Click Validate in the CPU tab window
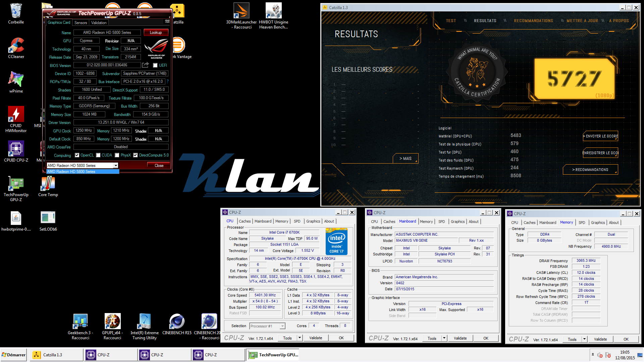Screen dimensions: 644x362 click(x=316, y=338)
